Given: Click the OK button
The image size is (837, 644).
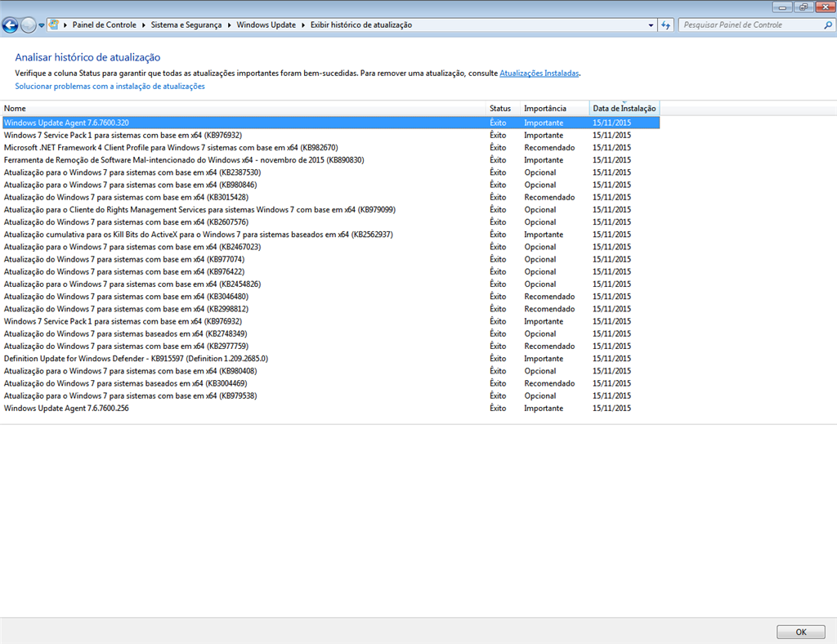Looking at the screenshot, I should click(x=801, y=632).
